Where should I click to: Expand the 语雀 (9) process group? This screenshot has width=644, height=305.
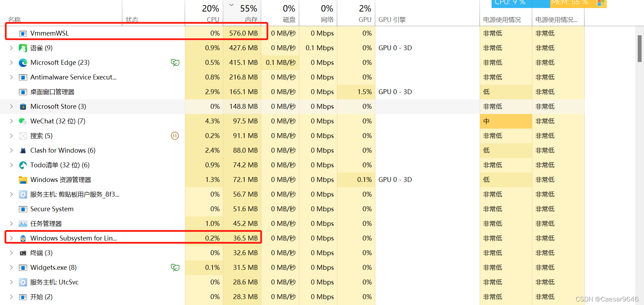11,48
